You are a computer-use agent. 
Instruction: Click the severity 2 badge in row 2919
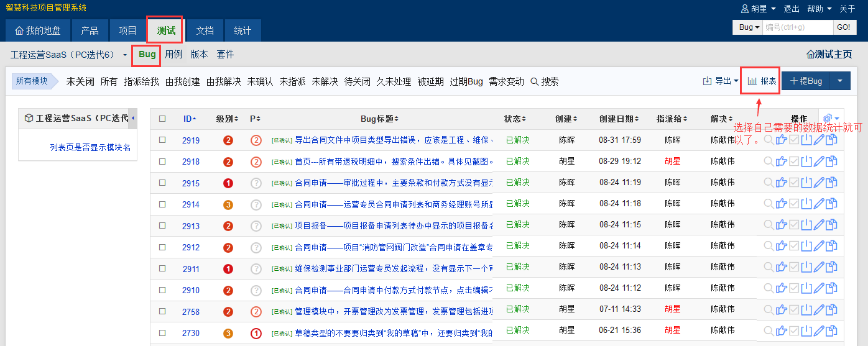(228, 140)
